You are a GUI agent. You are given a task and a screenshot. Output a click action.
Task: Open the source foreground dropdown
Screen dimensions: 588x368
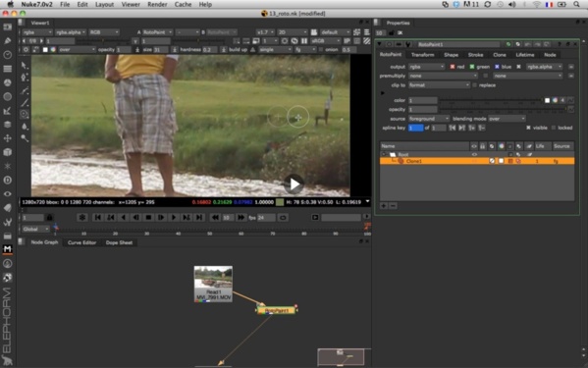point(429,119)
